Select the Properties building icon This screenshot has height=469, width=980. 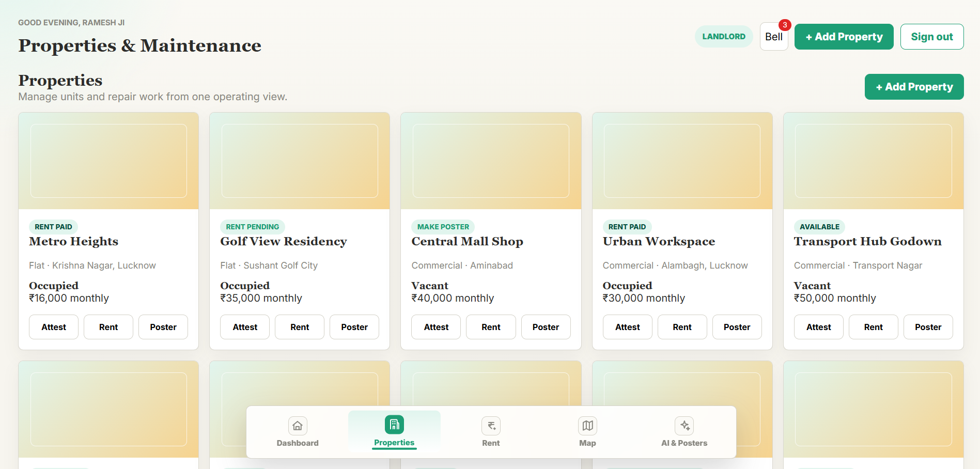[x=394, y=425]
